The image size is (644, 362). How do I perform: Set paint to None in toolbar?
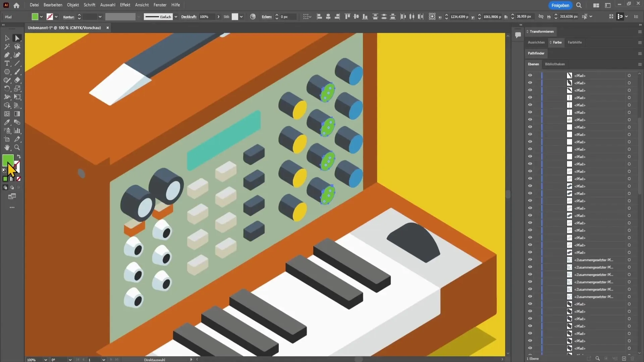19,179
